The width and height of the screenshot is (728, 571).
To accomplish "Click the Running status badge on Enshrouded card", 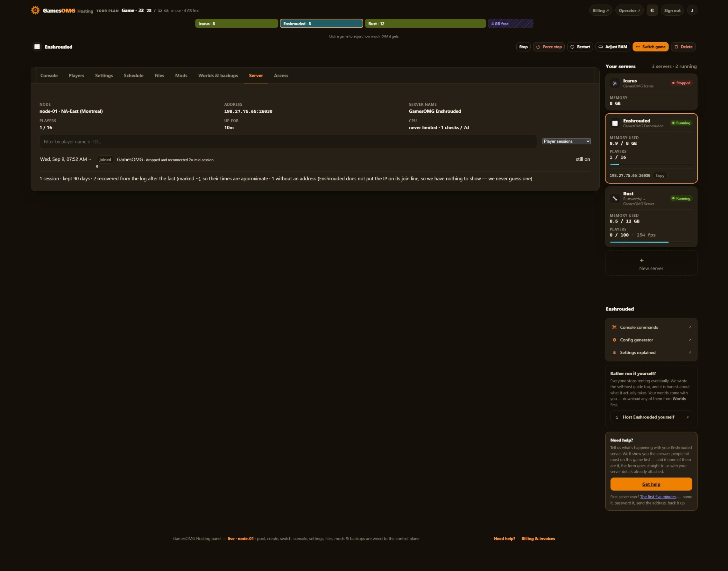I will pos(681,123).
